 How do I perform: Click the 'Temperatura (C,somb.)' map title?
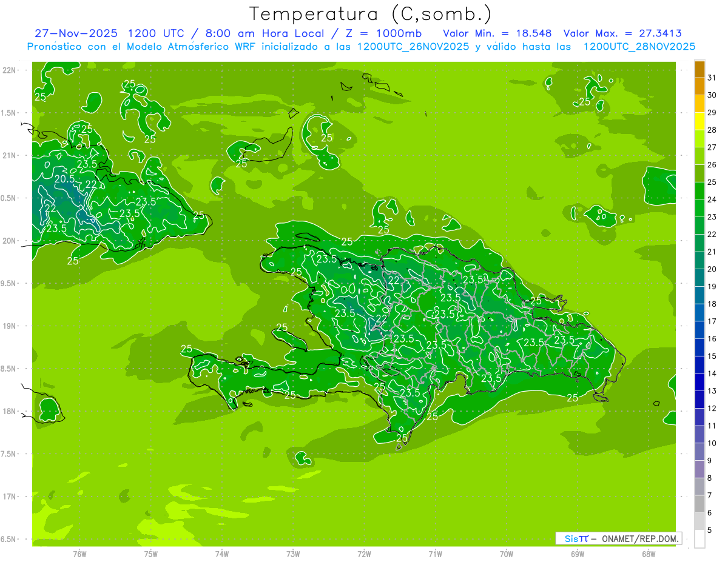click(x=369, y=13)
